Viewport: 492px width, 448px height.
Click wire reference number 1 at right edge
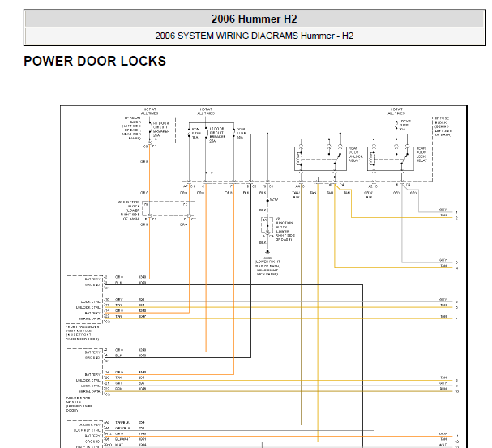pos(456,212)
